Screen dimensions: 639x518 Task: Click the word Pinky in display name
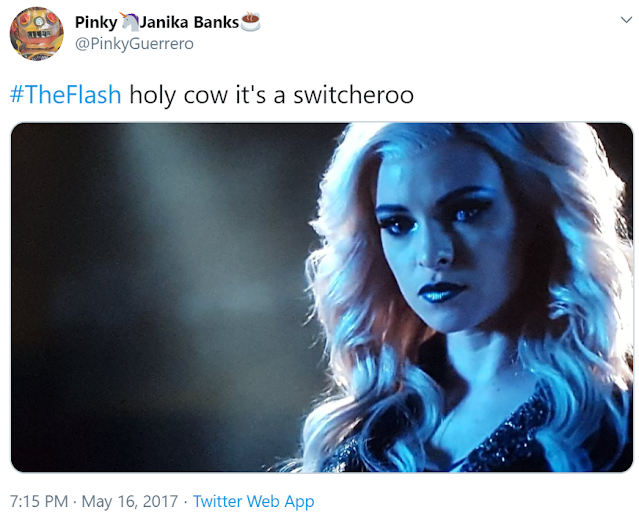96,22
